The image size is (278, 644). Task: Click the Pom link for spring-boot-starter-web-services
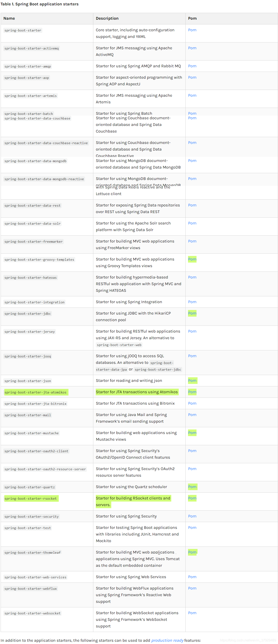(192, 577)
